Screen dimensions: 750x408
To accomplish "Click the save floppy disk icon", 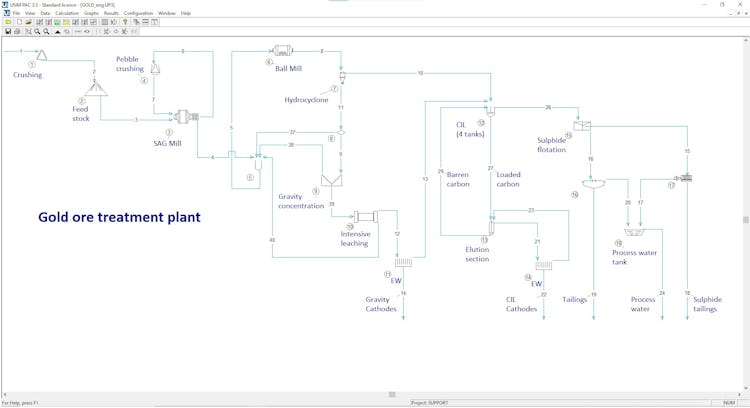I will pyautogui.click(x=8, y=32).
